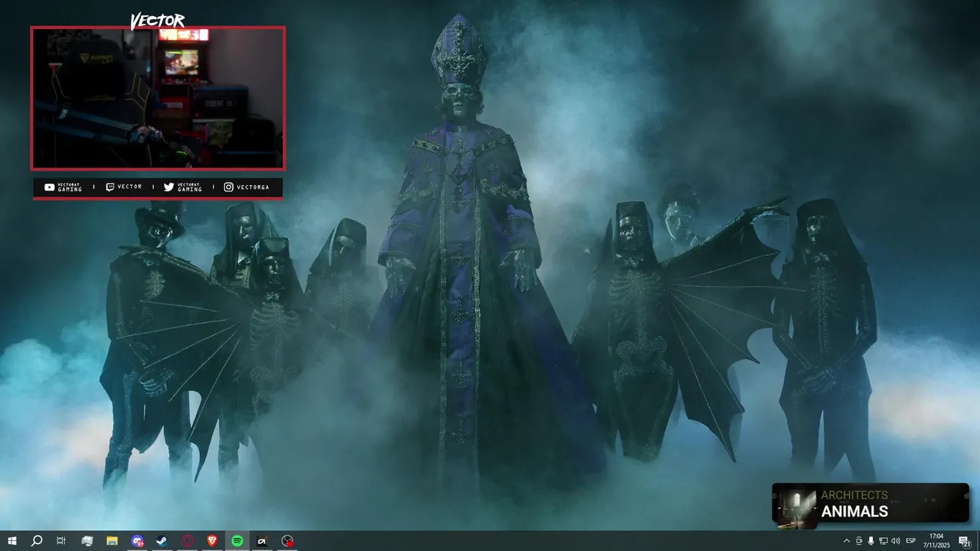
Task: Open the recording app with red dot
Action: pyautogui.click(x=287, y=541)
